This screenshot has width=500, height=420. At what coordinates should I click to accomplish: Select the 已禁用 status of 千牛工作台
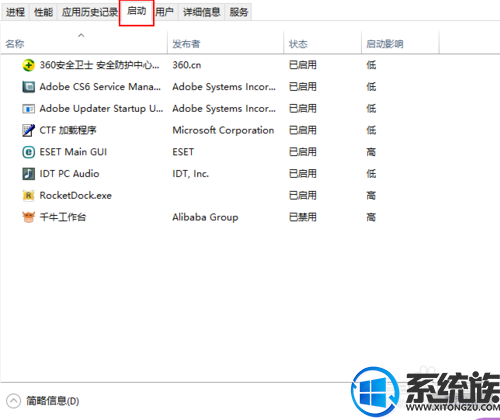coord(303,217)
